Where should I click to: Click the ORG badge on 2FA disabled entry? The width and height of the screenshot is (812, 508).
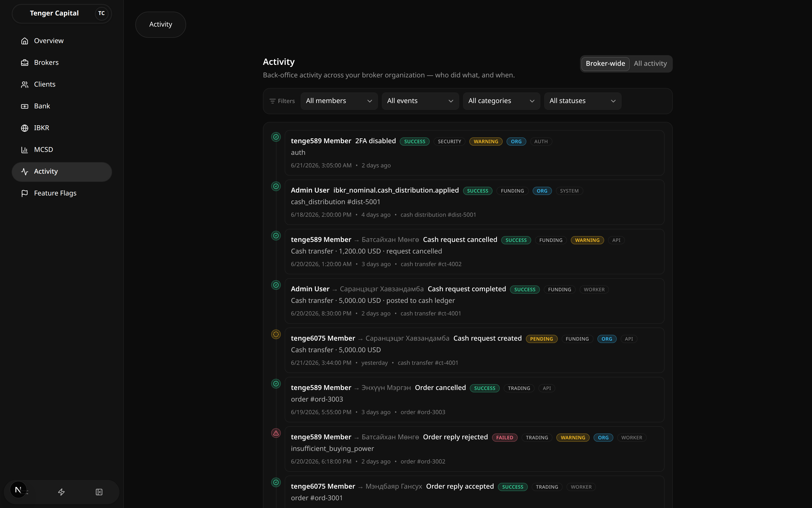pos(516,142)
